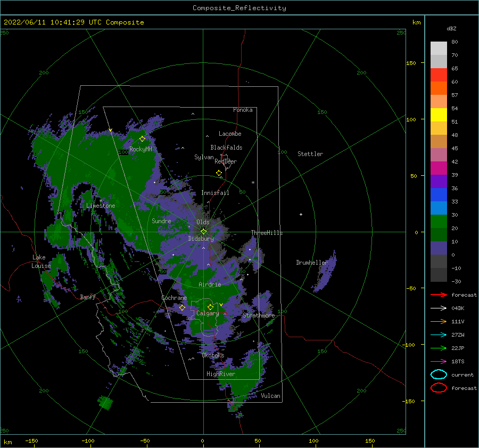Click the RockyMH map label
The height and width of the screenshot is (448, 479).
(x=141, y=149)
